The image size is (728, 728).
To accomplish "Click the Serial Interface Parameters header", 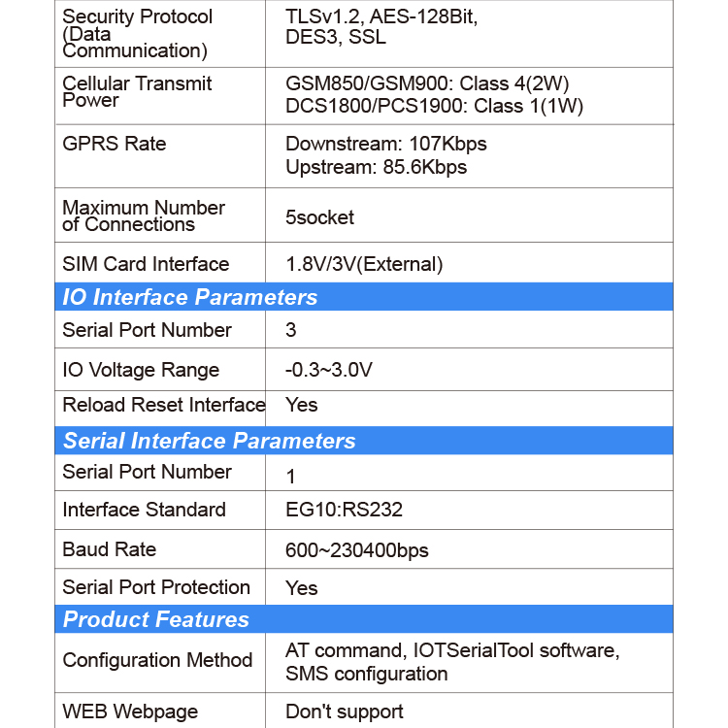I will click(364, 440).
